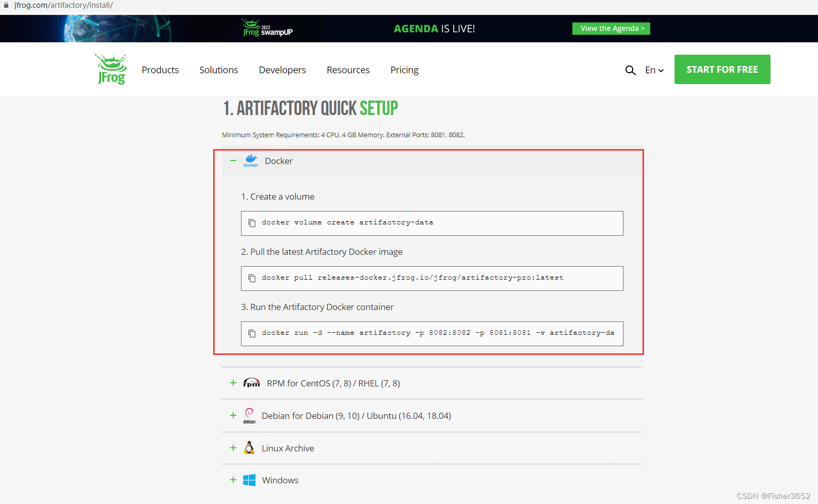Click the Docker whale logo icon
The image size is (818, 504).
[x=251, y=161]
